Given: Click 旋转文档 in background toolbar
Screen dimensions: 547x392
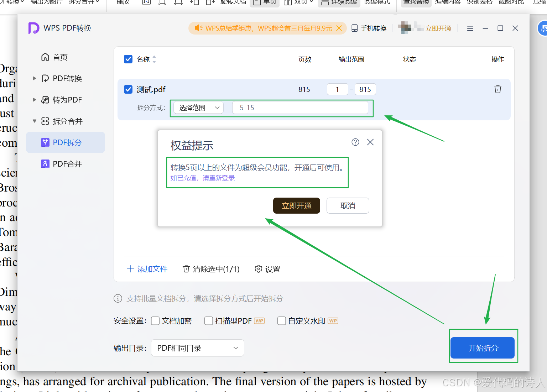Looking at the screenshot, I should pos(233,2).
